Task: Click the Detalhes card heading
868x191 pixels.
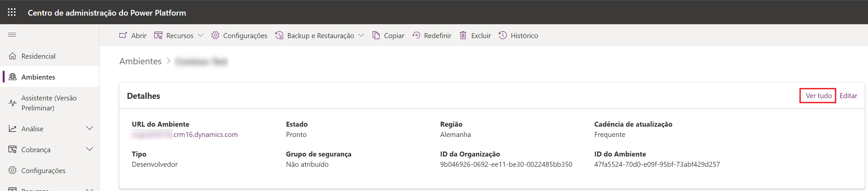Action: pyautogui.click(x=144, y=96)
